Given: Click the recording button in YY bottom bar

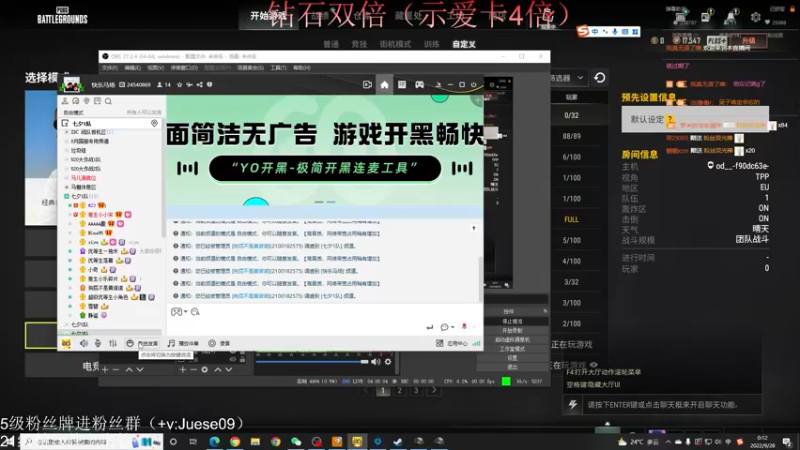Looking at the screenshot, I should [x=219, y=343].
